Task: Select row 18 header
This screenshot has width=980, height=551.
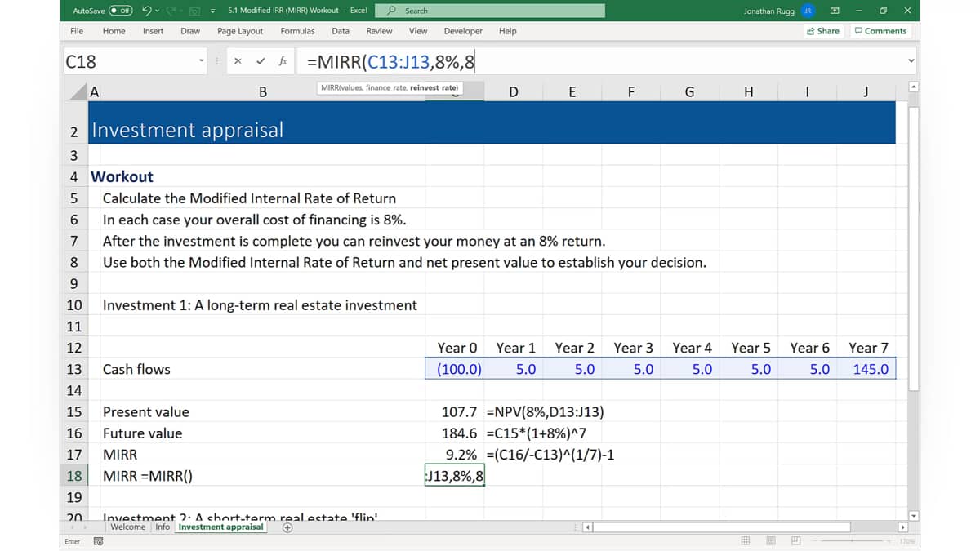Action: (74, 476)
